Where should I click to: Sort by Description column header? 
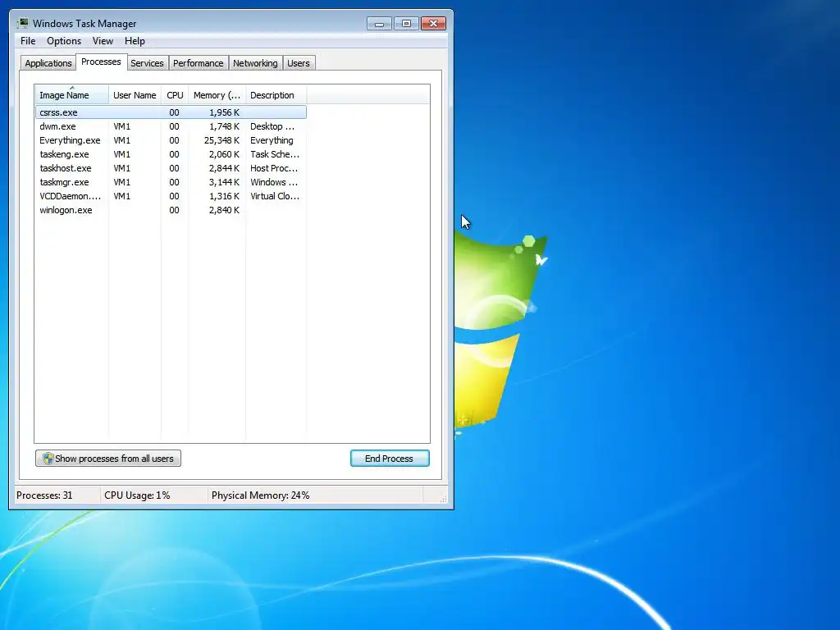click(276, 95)
